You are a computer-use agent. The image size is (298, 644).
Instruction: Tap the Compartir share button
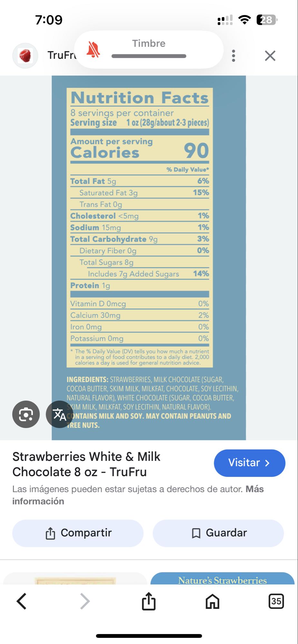coord(78,533)
